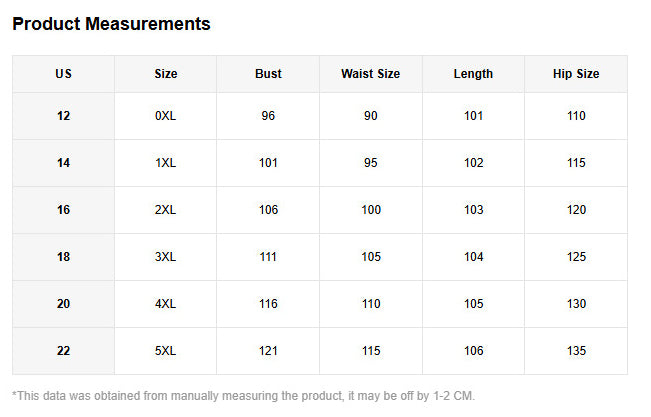This screenshot has width=651, height=417.
Task: Click US size 22 row label
Action: 64,351
